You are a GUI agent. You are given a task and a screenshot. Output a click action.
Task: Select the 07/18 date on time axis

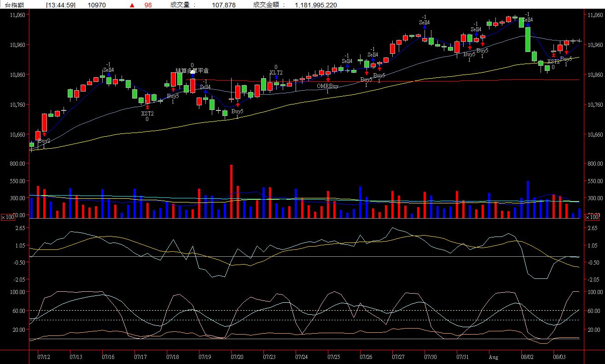tap(173, 357)
